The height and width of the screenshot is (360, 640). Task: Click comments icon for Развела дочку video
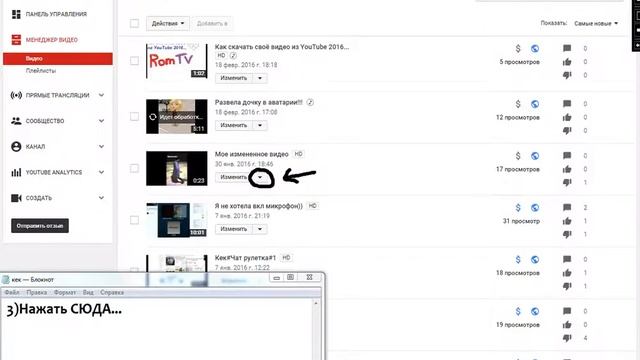pos(567,104)
